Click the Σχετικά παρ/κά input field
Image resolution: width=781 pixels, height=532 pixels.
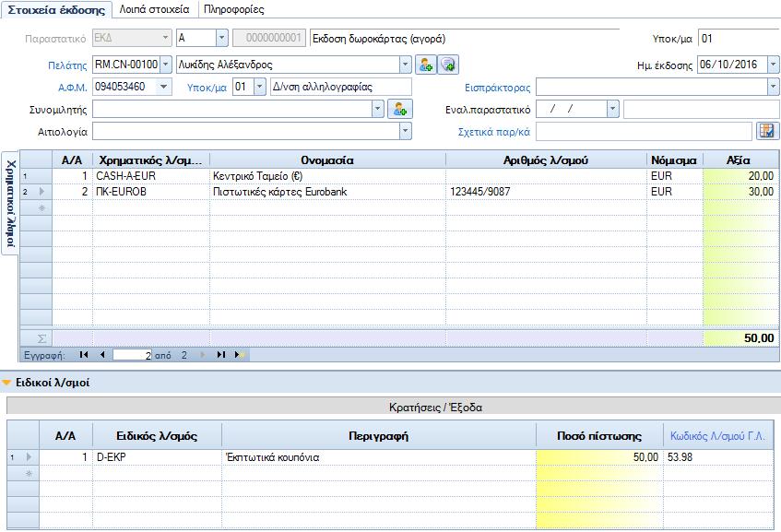click(x=644, y=132)
